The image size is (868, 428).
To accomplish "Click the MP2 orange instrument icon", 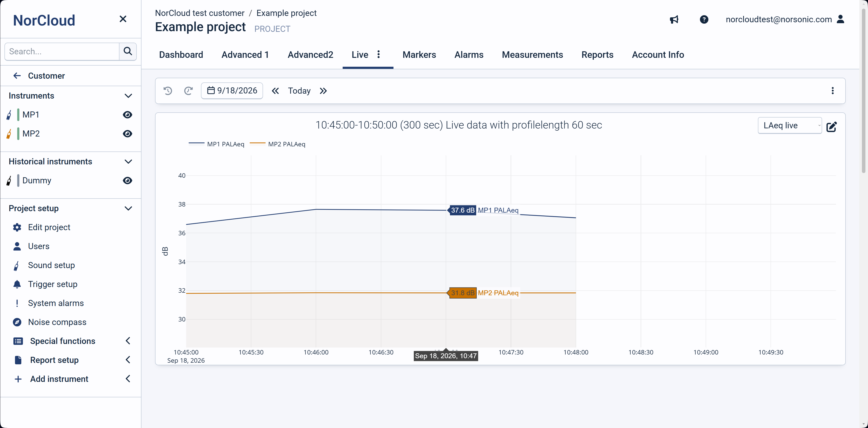I will (9, 134).
